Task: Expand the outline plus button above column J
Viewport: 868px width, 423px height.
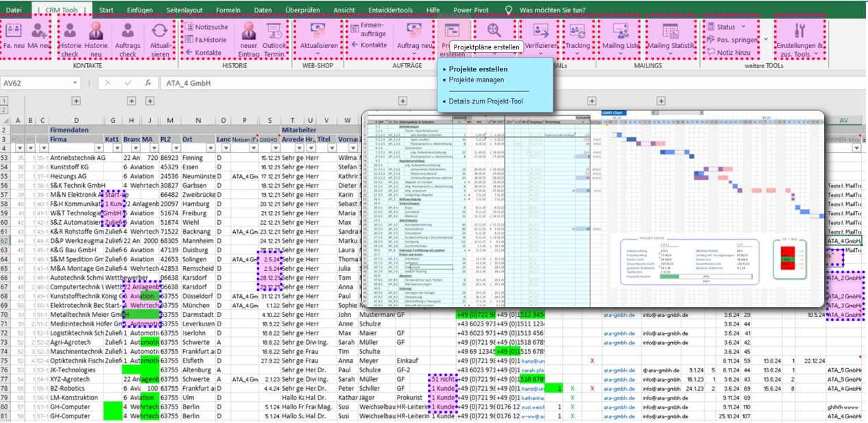Action: [x=149, y=101]
